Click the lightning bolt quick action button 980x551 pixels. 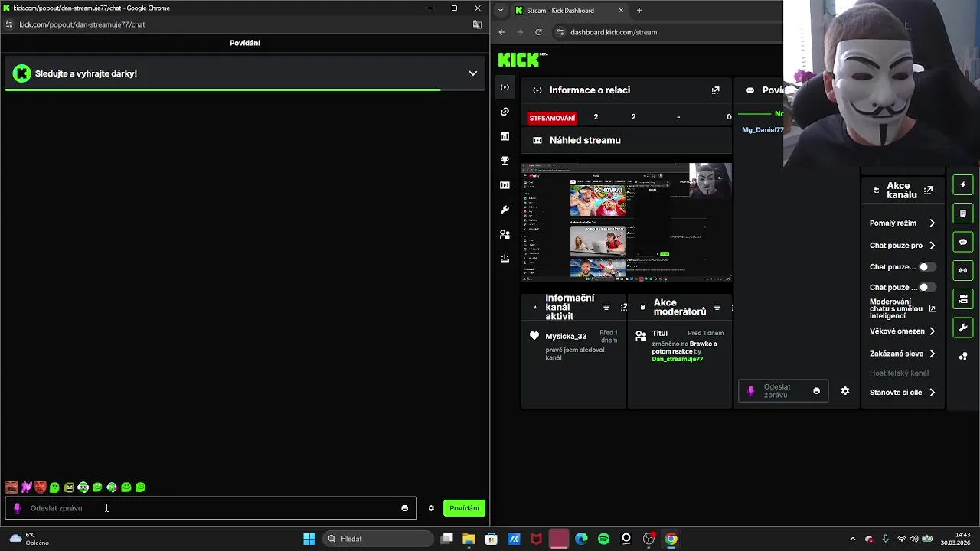pos(963,184)
